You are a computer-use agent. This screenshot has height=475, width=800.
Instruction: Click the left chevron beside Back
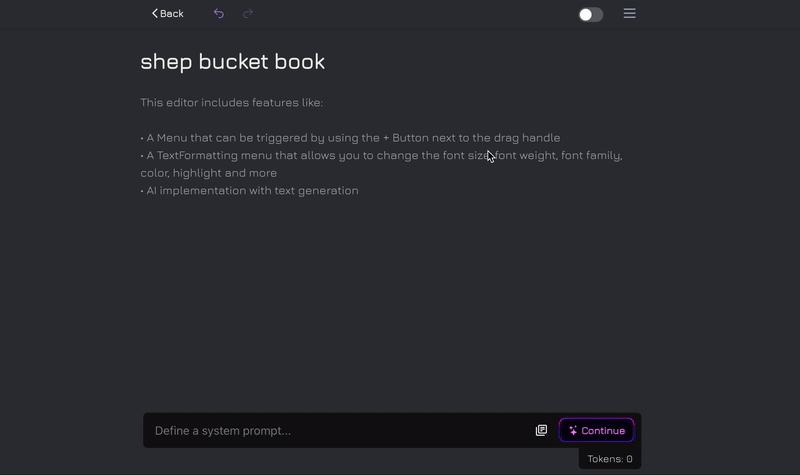155,14
